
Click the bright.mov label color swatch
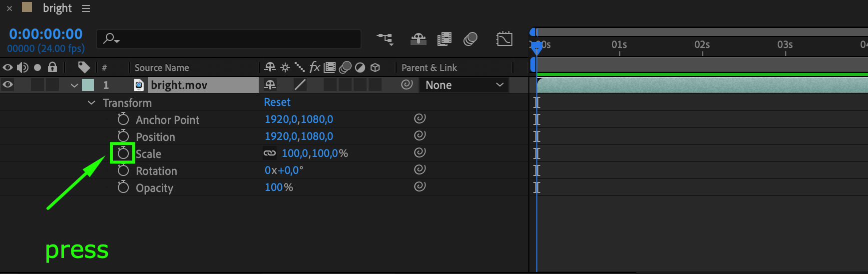(x=88, y=85)
